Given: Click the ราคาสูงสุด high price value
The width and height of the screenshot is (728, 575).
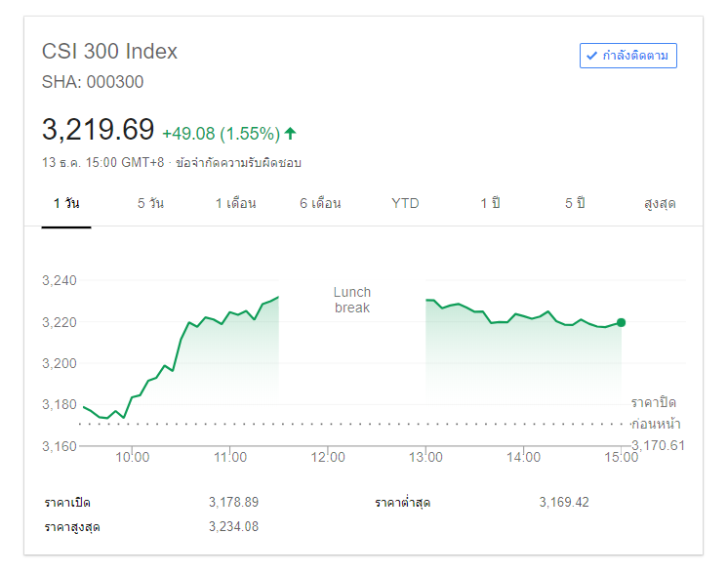Looking at the screenshot, I should tap(233, 527).
